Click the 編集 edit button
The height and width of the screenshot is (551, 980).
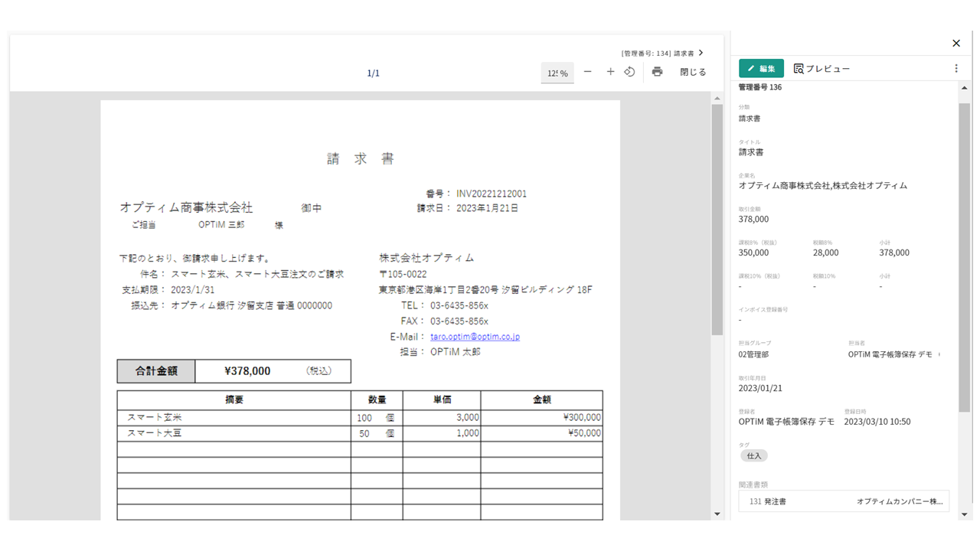click(761, 69)
